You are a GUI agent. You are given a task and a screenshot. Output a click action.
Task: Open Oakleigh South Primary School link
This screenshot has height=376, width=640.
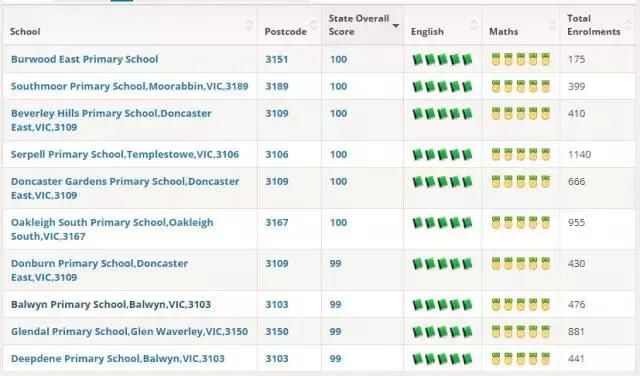tap(112, 229)
